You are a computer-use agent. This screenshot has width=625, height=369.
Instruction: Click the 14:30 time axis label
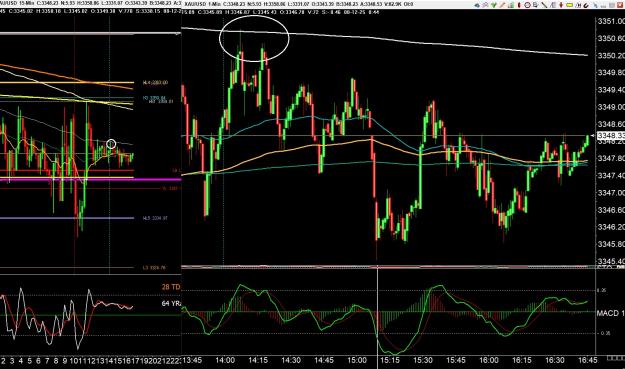(291, 360)
